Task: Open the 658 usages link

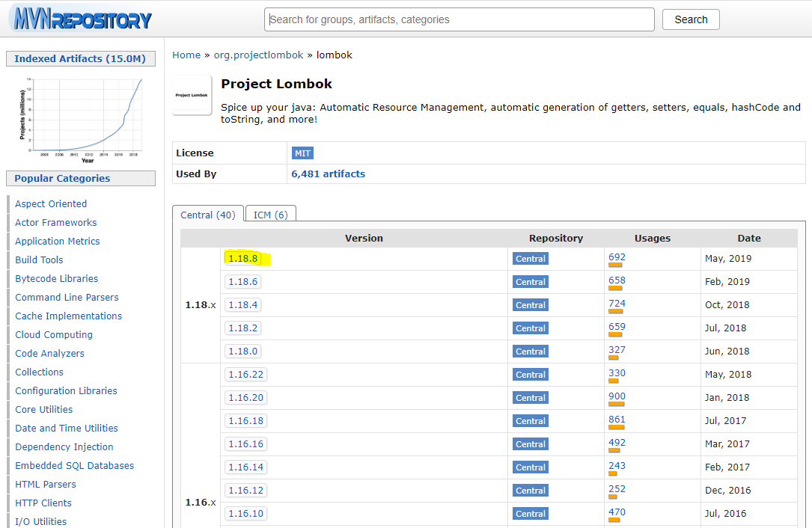Action: coord(617,280)
